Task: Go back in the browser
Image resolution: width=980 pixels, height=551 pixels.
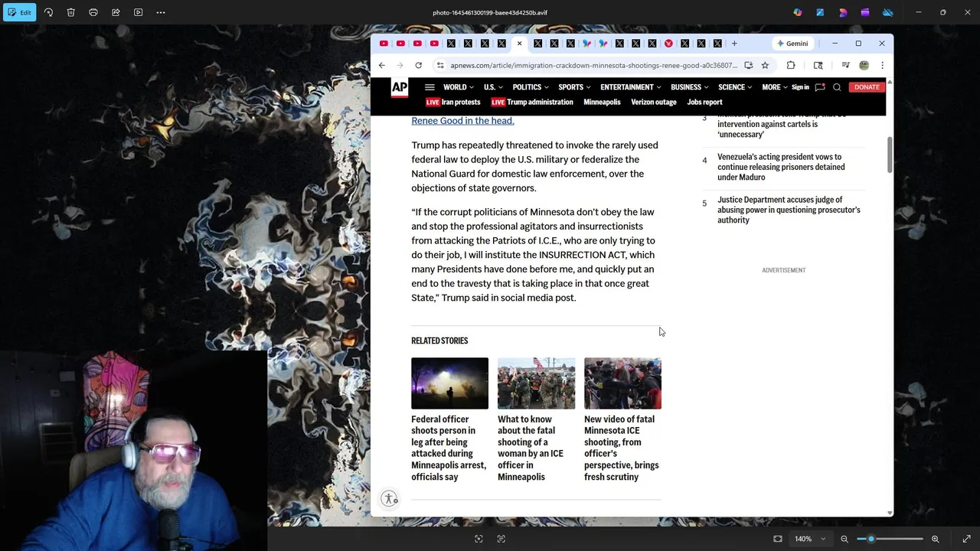Action: [x=382, y=65]
